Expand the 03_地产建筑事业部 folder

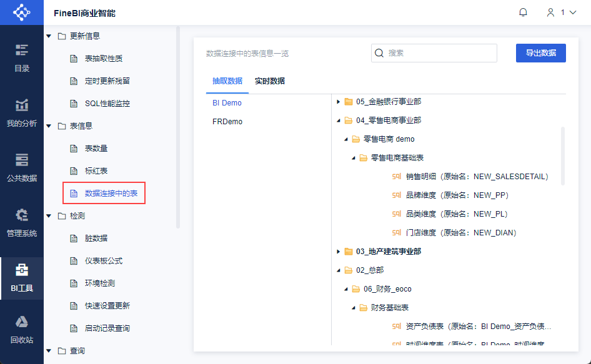(x=339, y=252)
